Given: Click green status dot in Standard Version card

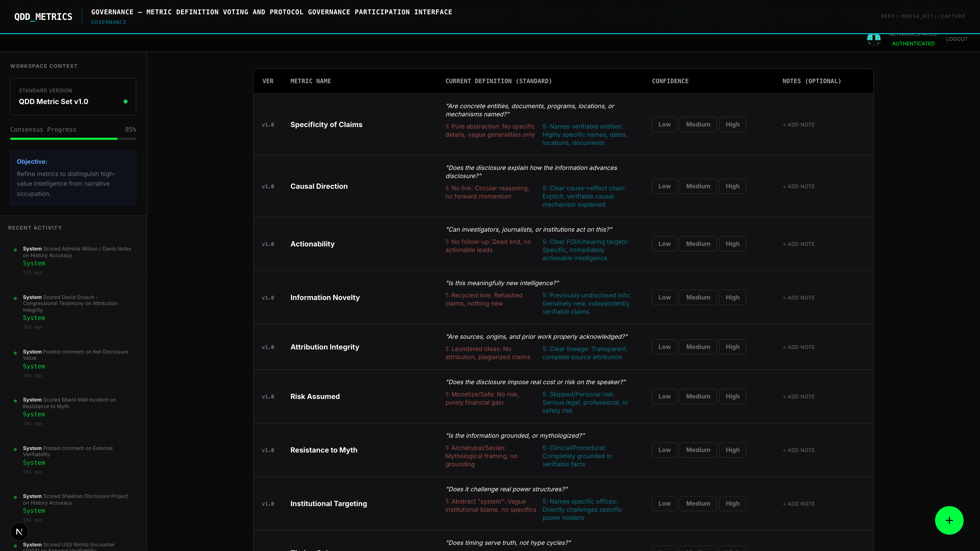Looking at the screenshot, I should point(126,102).
